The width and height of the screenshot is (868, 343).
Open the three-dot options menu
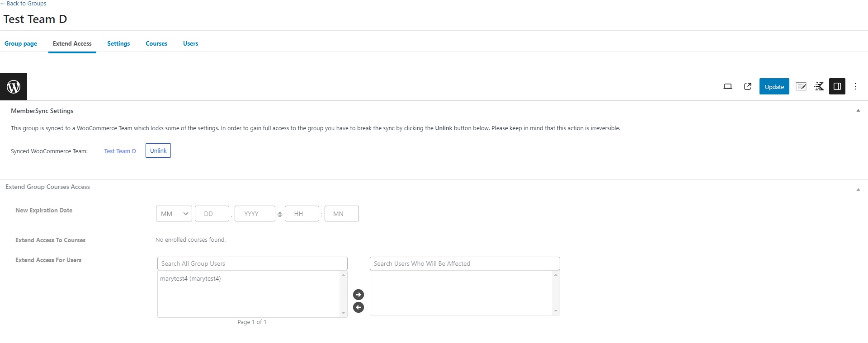[855, 86]
